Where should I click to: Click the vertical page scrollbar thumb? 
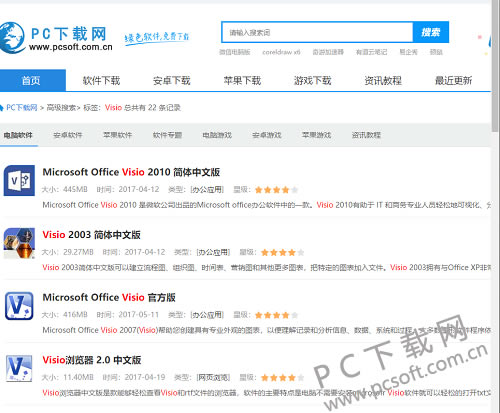pyautogui.click(x=495, y=66)
